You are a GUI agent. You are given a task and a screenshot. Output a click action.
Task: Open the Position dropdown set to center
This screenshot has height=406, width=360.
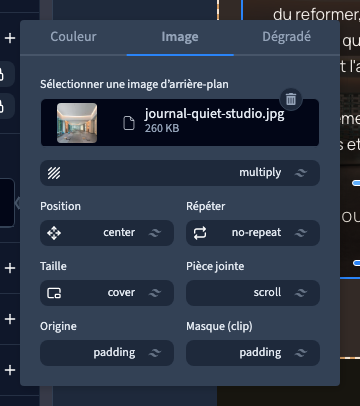107,233
